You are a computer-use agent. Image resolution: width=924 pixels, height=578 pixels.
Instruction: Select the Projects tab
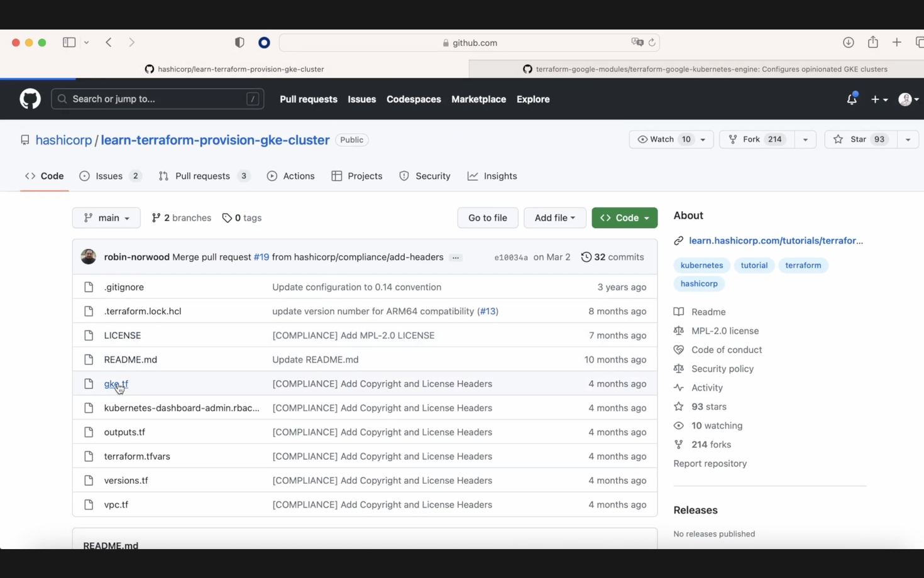357,176
